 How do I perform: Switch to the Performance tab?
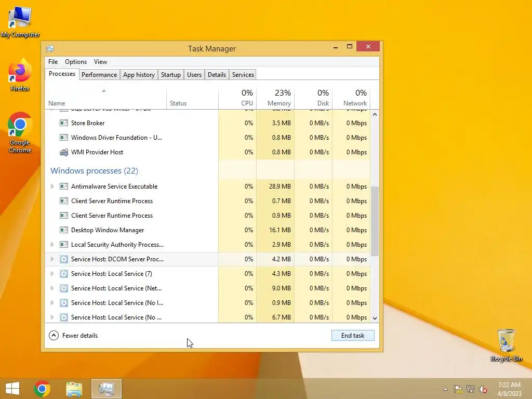point(99,75)
